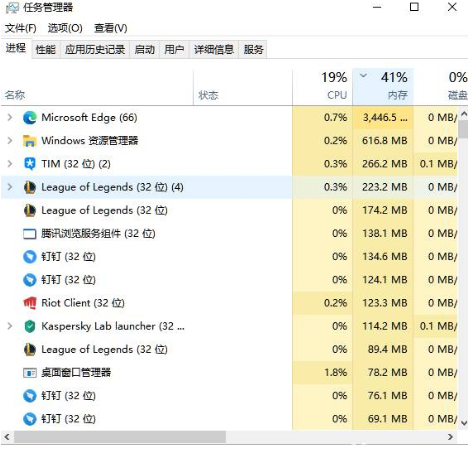Click the 钉钉 icon using 134.6 MB
The height and width of the screenshot is (449, 471).
(x=30, y=257)
